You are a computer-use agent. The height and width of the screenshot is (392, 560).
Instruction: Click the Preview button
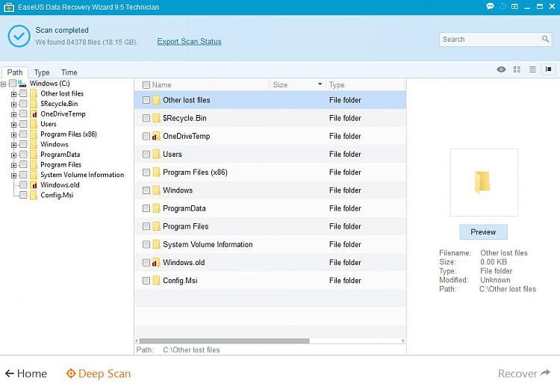tap(483, 232)
